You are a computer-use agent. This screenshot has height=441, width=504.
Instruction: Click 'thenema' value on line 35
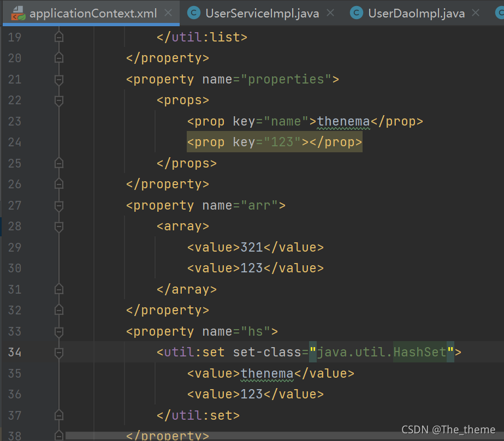click(267, 373)
